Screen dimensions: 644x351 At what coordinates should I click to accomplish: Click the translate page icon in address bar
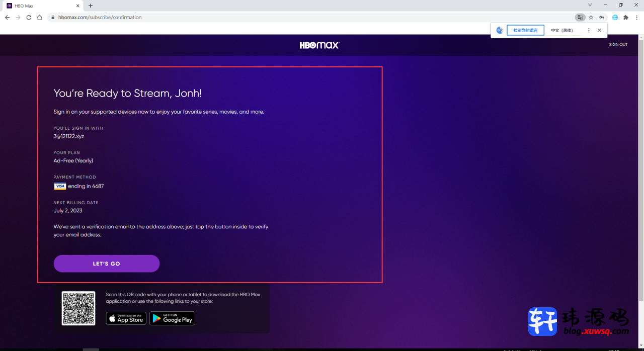click(580, 17)
